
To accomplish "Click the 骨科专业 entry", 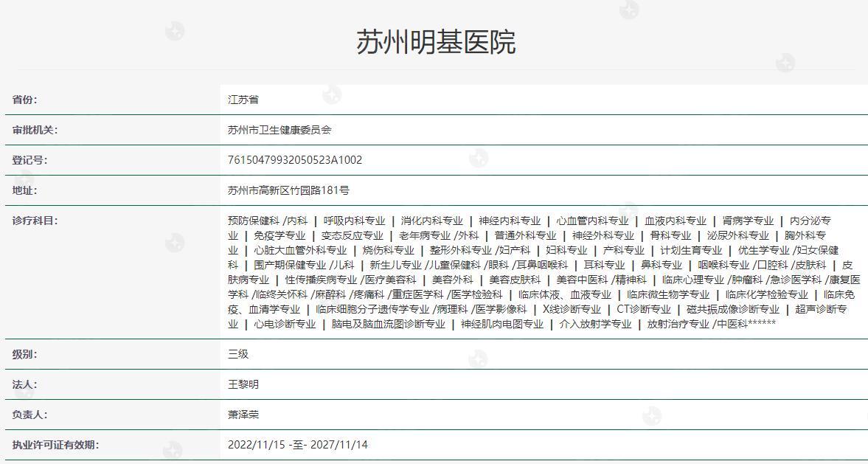I will click(670, 235).
